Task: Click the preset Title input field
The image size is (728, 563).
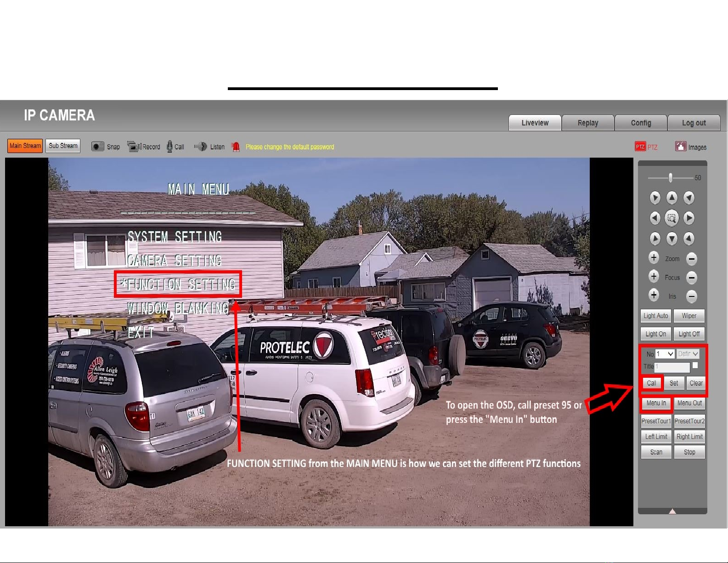Action: [x=672, y=367]
